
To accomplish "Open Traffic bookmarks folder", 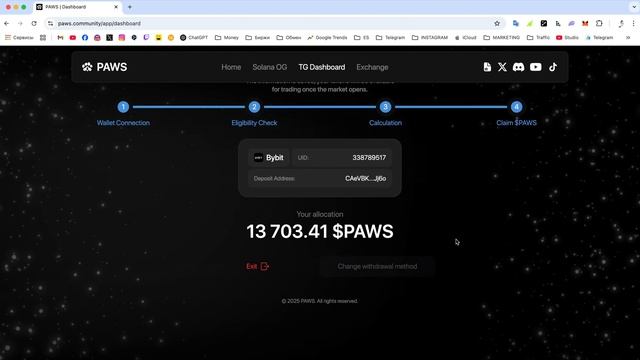I will [538, 38].
